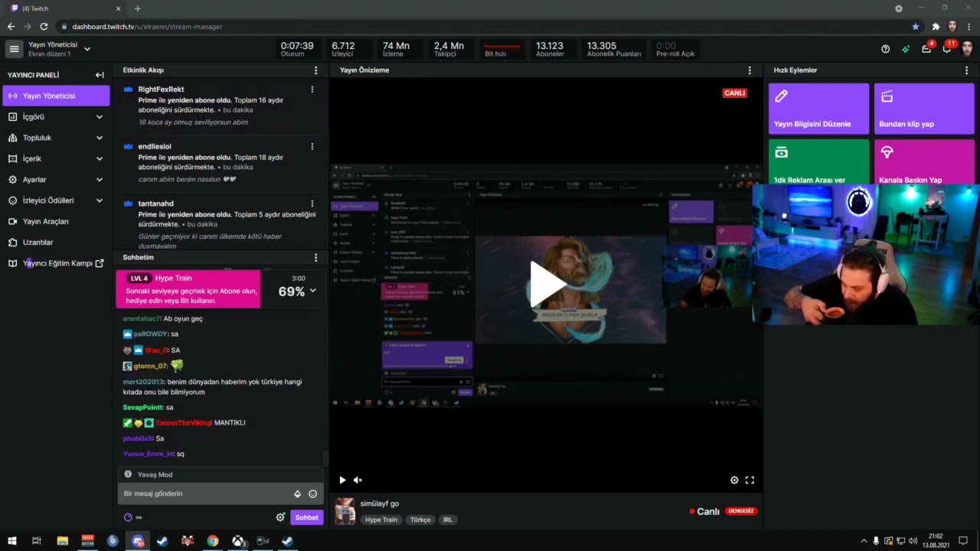This screenshot has width=980, height=551.
Task: Open options for endlleslol activity
Action: [312, 146]
